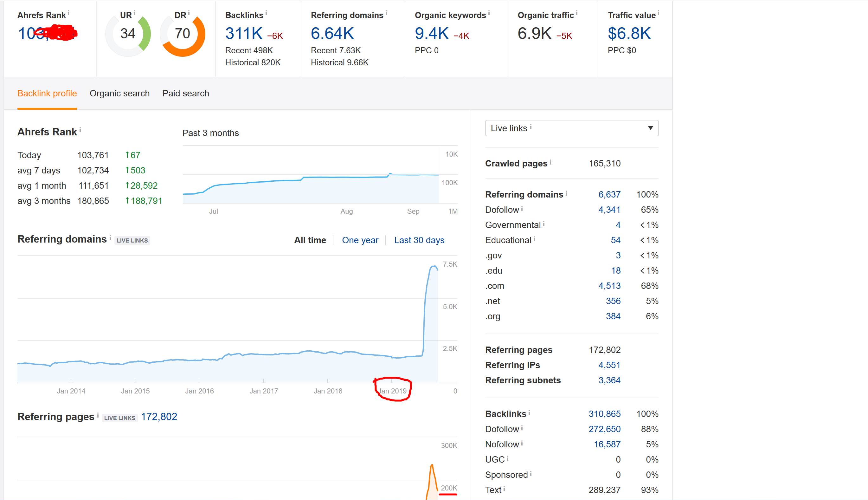Open the $6.8K traffic value
868x500 pixels.
coord(629,34)
